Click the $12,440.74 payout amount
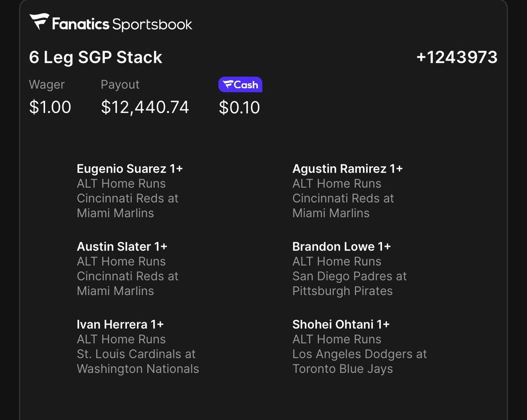527x420 pixels. pyautogui.click(x=145, y=107)
